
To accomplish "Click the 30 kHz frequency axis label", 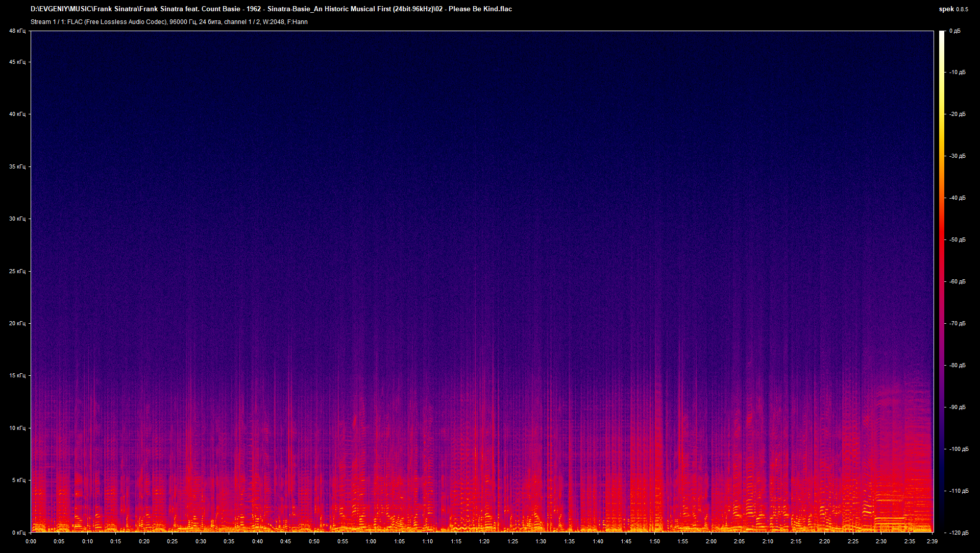I will click(x=17, y=219).
